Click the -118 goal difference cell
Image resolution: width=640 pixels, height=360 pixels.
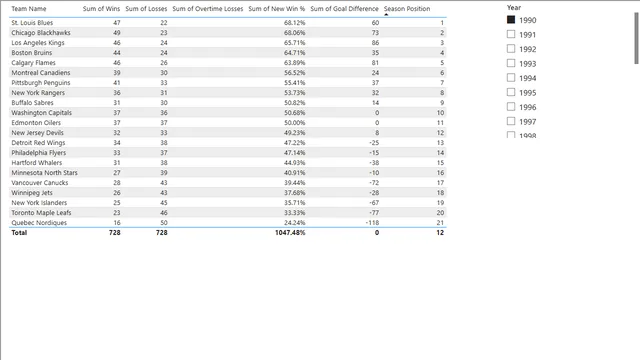coord(371,222)
